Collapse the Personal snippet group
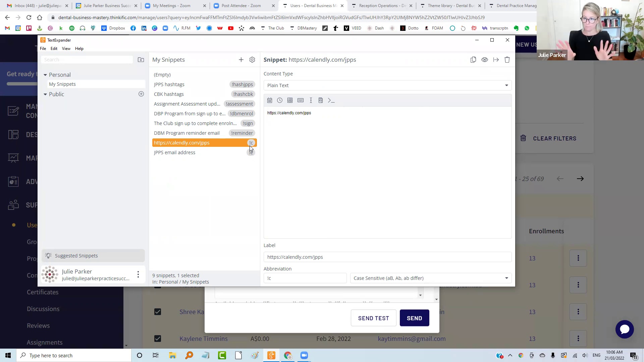The height and width of the screenshot is (362, 644). [x=45, y=75]
